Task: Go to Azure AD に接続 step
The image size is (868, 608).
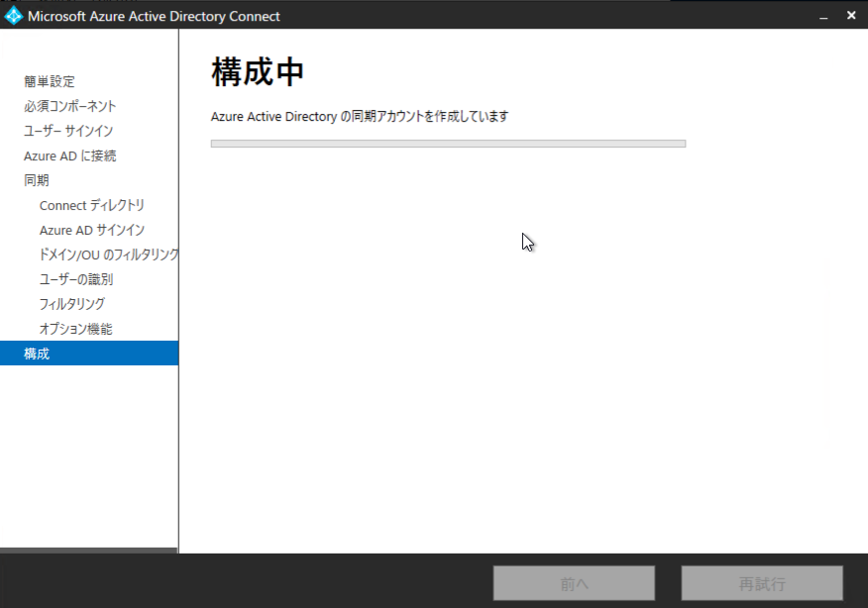Action: click(69, 156)
